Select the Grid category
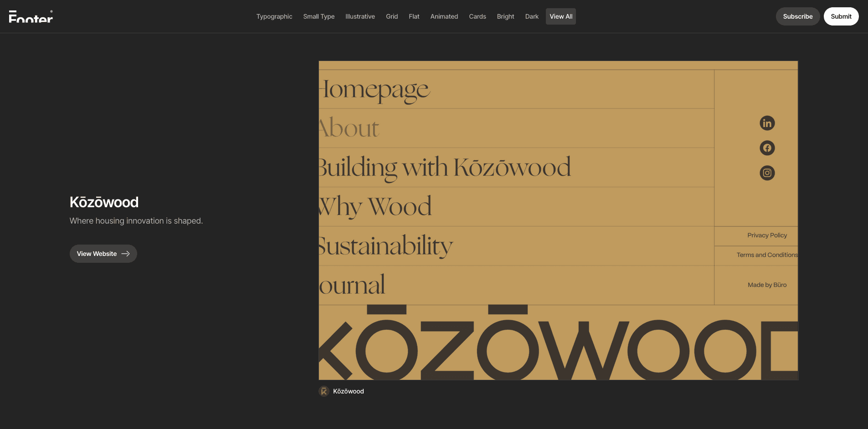The image size is (868, 429). pyautogui.click(x=392, y=16)
